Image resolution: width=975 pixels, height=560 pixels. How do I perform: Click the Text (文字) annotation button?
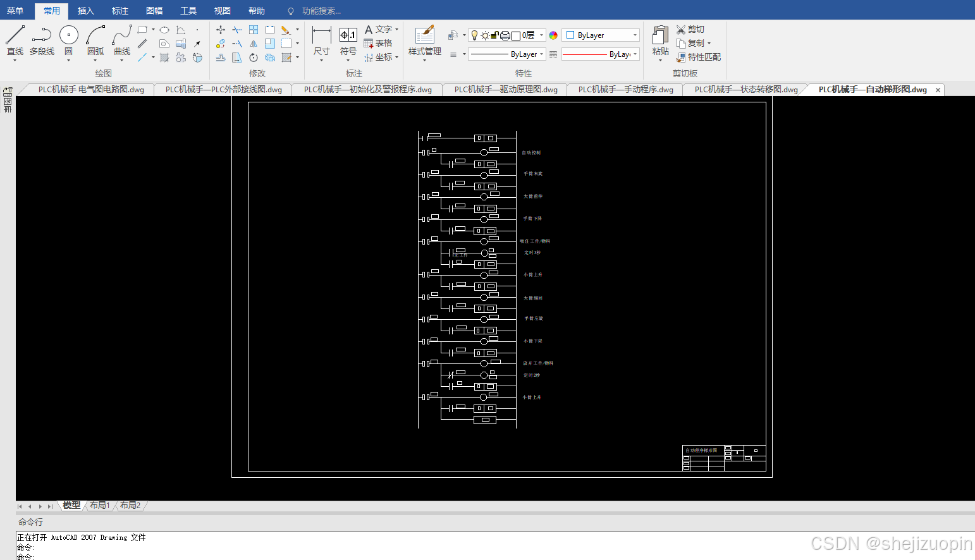(x=378, y=30)
